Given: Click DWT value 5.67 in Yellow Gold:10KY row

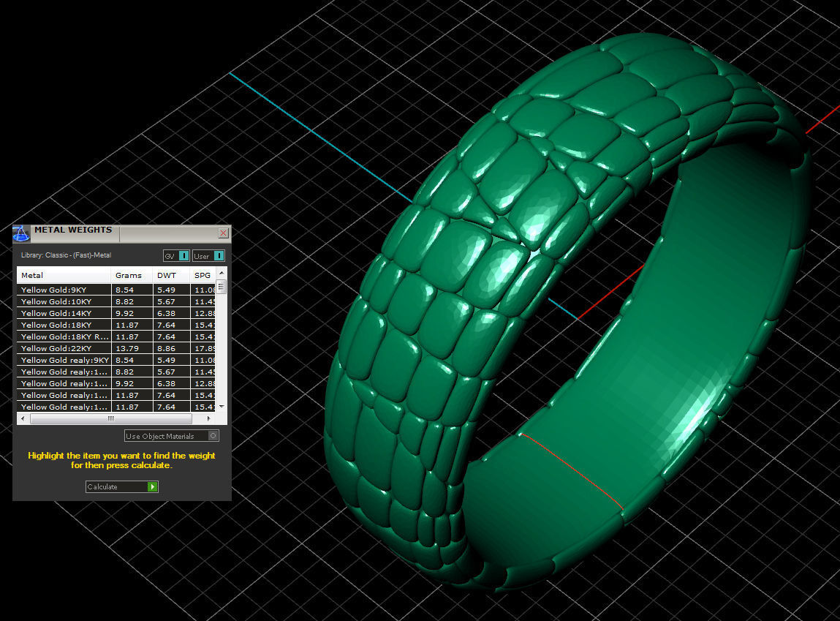Looking at the screenshot, I should click(x=166, y=301).
